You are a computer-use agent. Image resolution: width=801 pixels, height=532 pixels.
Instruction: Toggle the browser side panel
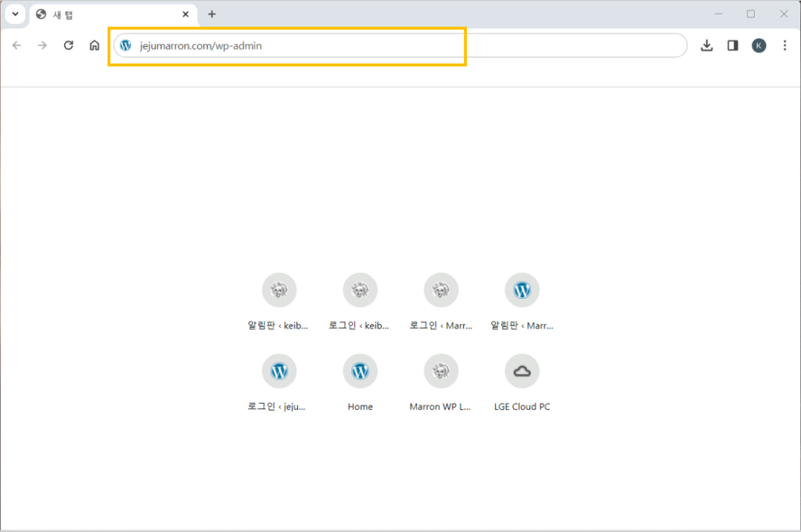(732, 45)
